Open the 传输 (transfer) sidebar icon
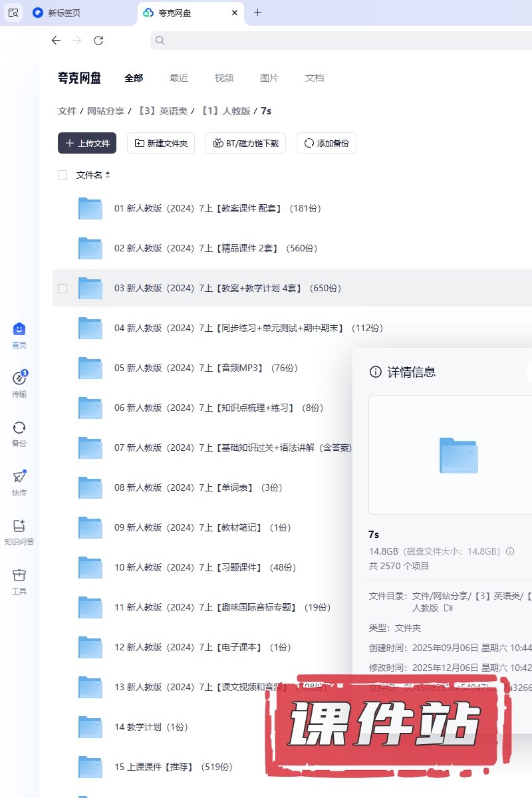532x798 pixels. pos(19,379)
